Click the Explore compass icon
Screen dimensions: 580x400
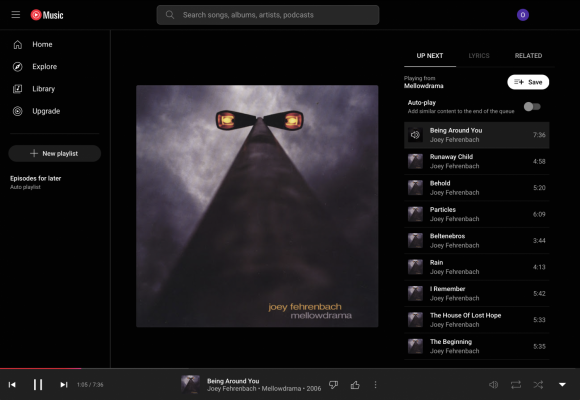(x=17, y=67)
